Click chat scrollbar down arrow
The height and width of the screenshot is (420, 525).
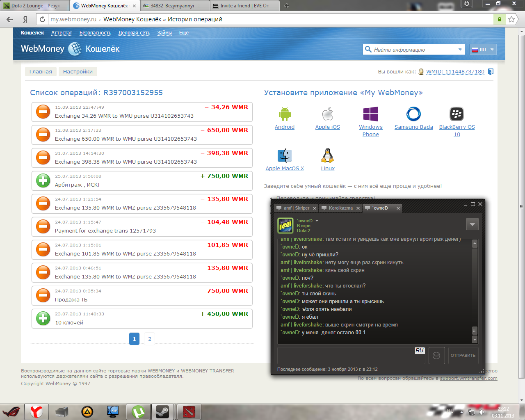475,340
